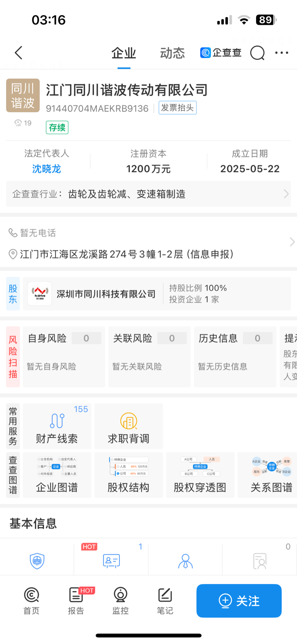Screen dimensions: 297x644
Task: Expand contact section right chevron
Action: pyautogui.click(x=292, y=242)
